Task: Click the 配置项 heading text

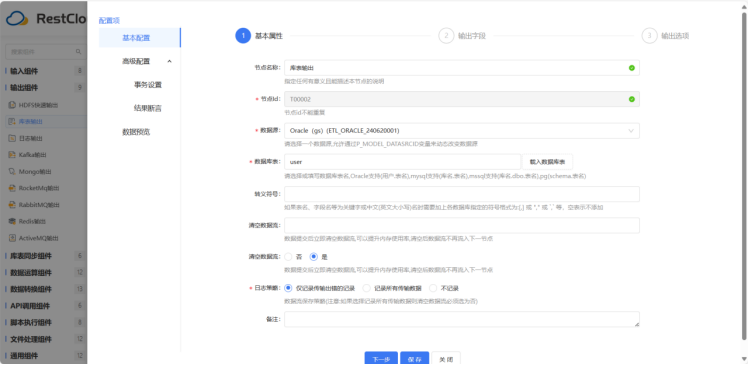Action: pyautogui.click(x=109, y=21)
